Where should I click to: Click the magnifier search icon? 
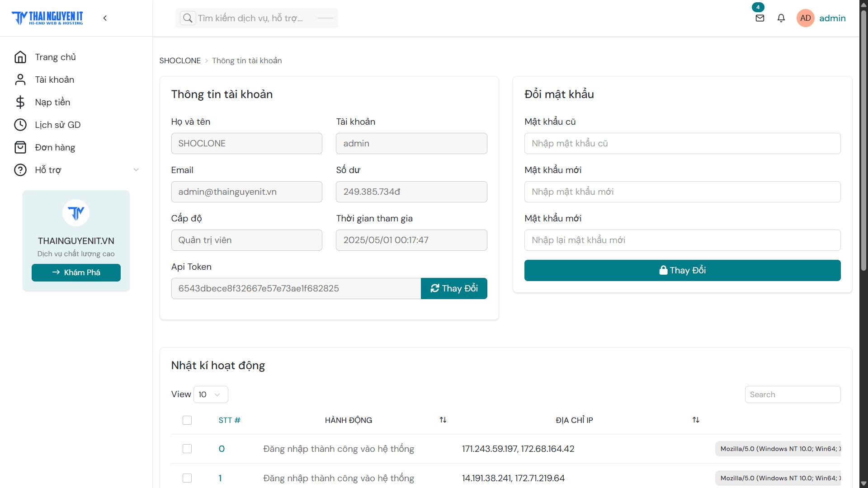pyautogui.click(x=188, y=18)
